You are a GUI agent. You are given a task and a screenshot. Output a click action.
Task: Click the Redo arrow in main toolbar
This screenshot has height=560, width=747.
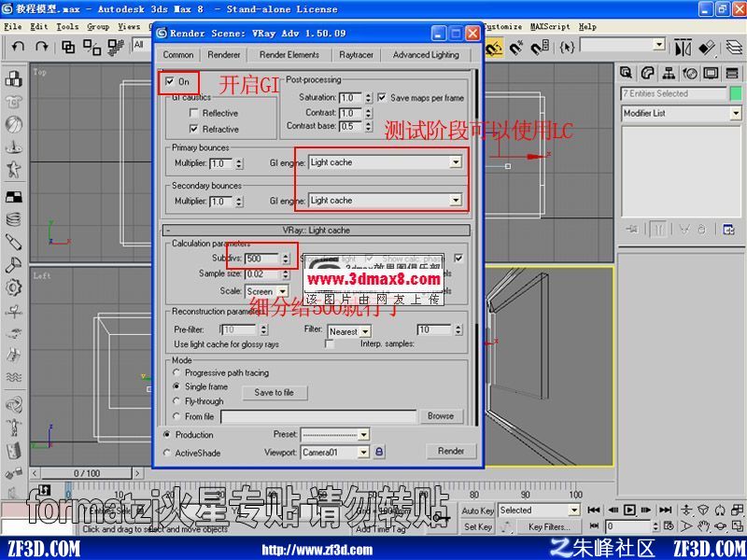42,47
